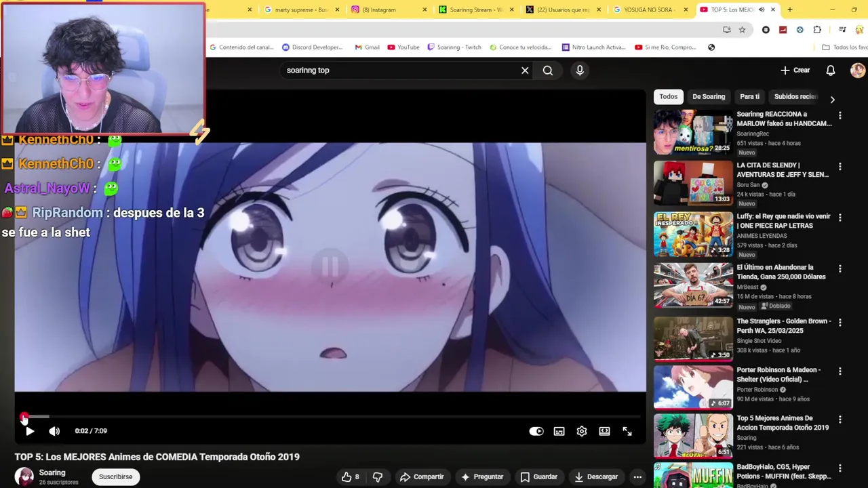Select the Todos filter chip
The height and width of the screenshot is (488, 868).
(x=669, y=96)
